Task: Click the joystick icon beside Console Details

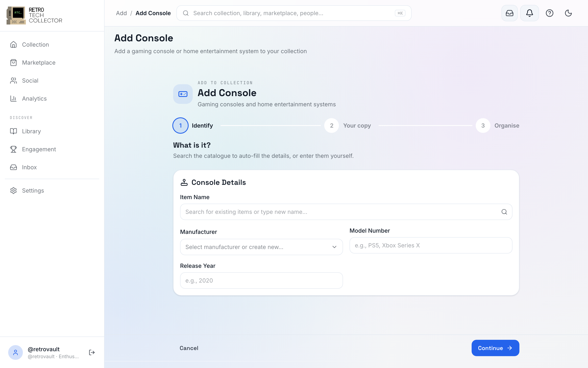Action: coord(184,182)
